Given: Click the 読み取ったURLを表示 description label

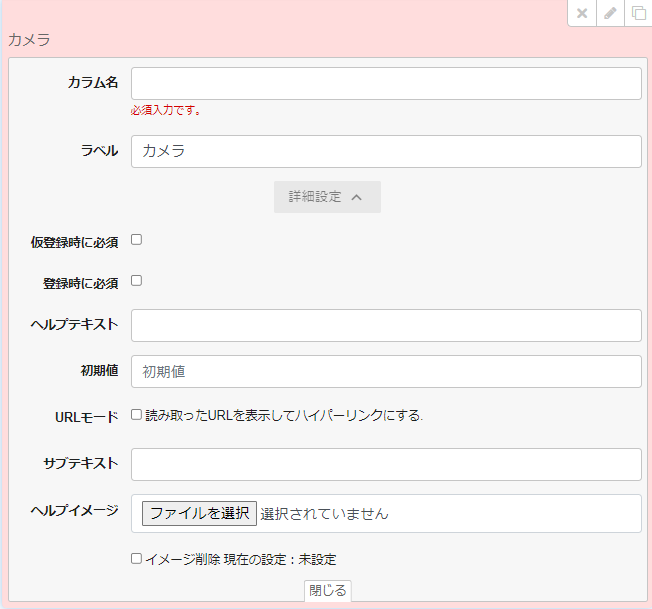Looking at the screenshot, I should coord(284,415).
